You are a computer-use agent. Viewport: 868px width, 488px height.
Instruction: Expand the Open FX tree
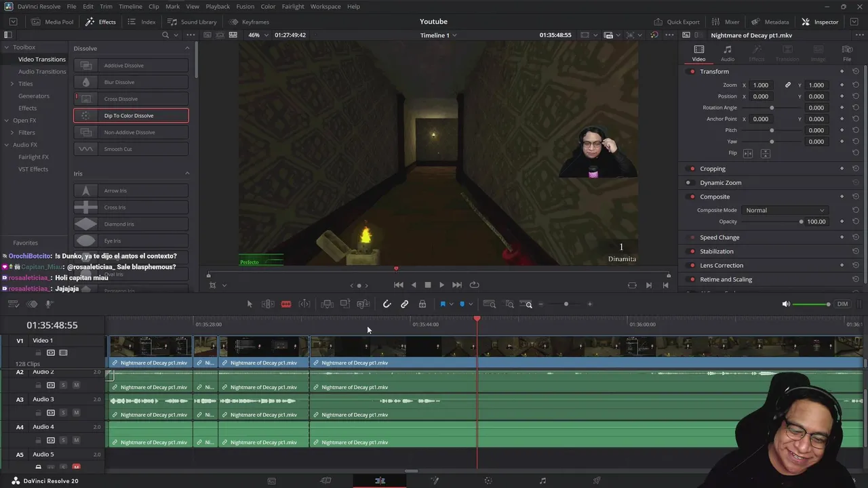pos(6,121)
